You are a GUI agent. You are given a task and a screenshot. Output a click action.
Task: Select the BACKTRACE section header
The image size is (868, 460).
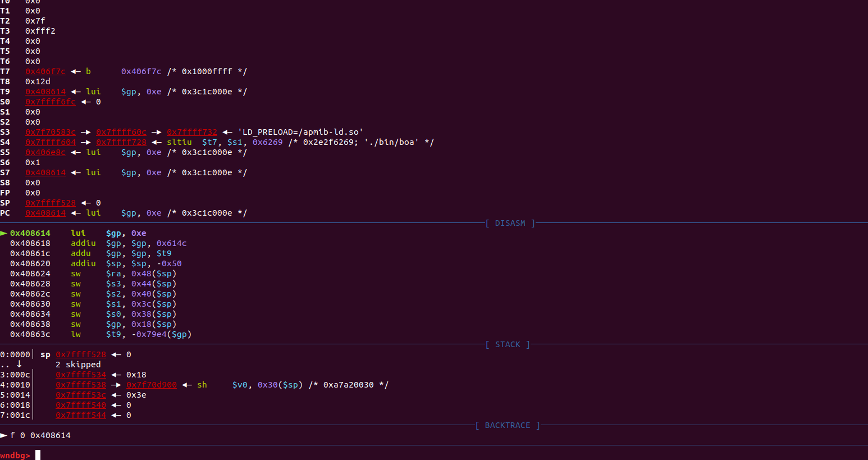(507, 425)
